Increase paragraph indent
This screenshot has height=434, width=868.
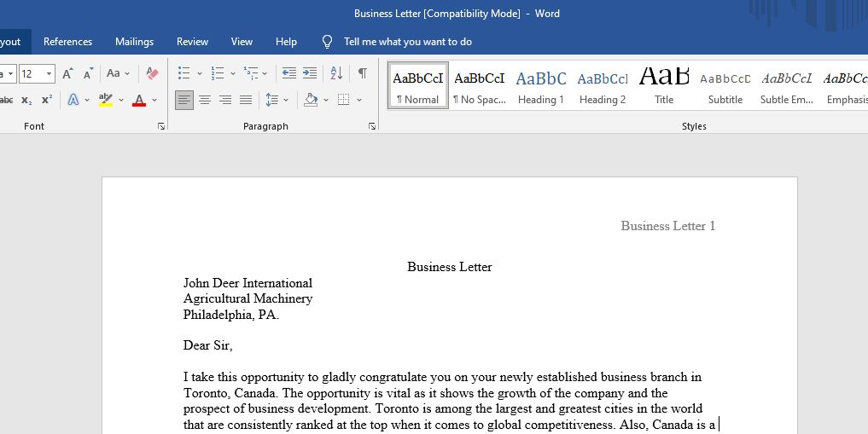[310, 73]
